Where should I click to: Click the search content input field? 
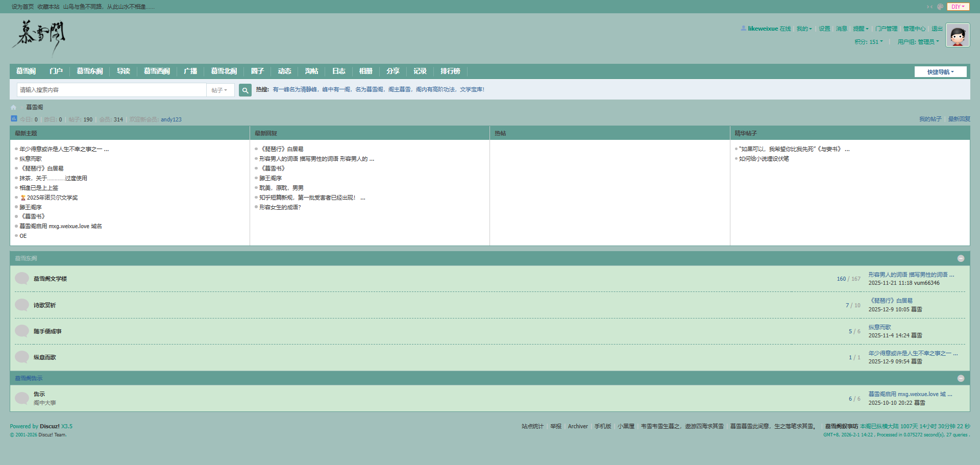coord(111,90)
